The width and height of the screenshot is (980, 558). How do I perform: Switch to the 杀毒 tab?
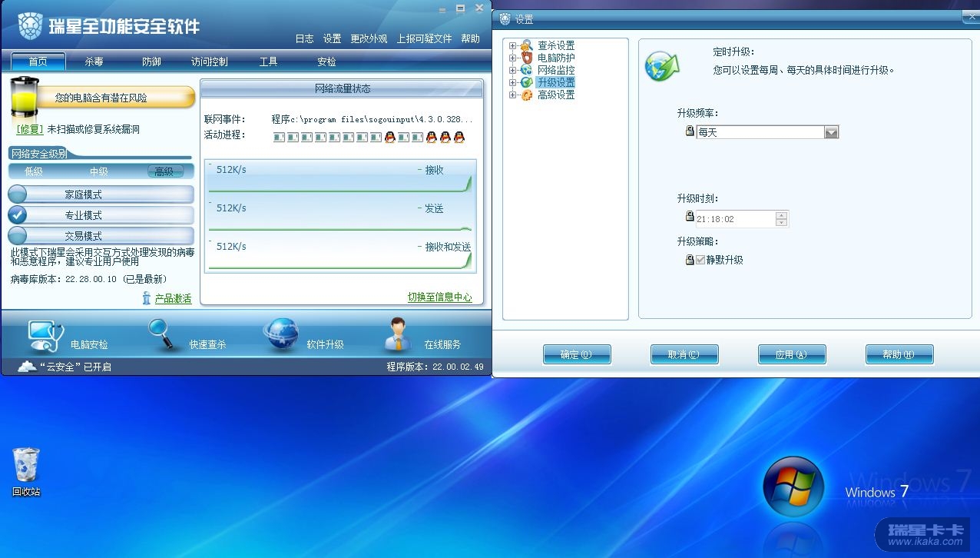click(94, 61)
